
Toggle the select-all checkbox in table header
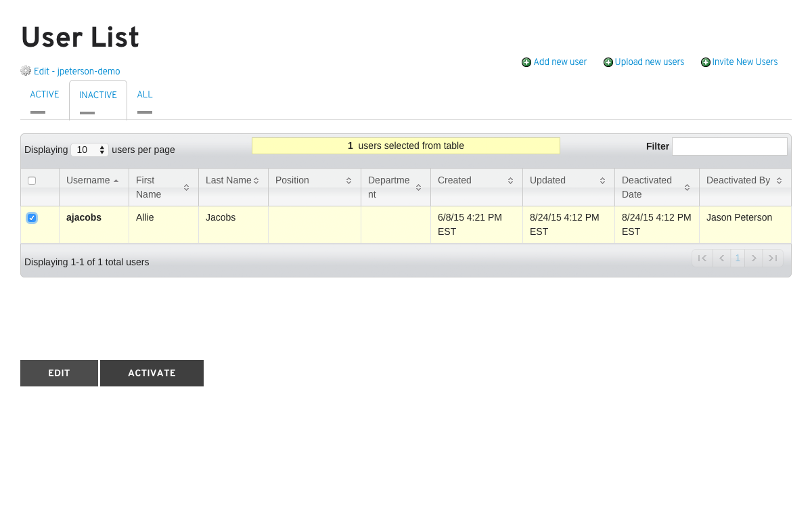point(32,181)
